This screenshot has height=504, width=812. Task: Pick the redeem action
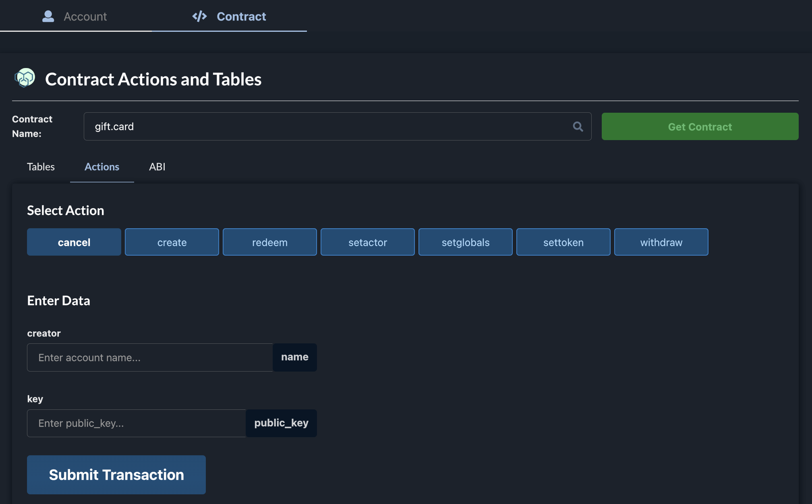(270, 242)
